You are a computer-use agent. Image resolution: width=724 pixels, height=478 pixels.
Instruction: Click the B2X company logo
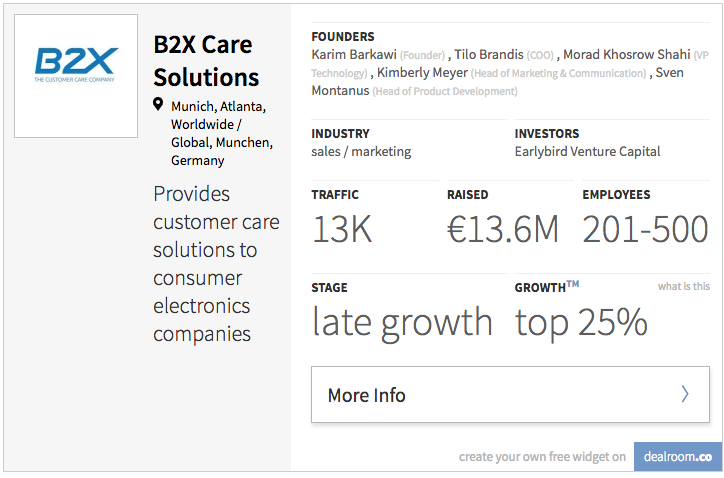pos(76,76)
